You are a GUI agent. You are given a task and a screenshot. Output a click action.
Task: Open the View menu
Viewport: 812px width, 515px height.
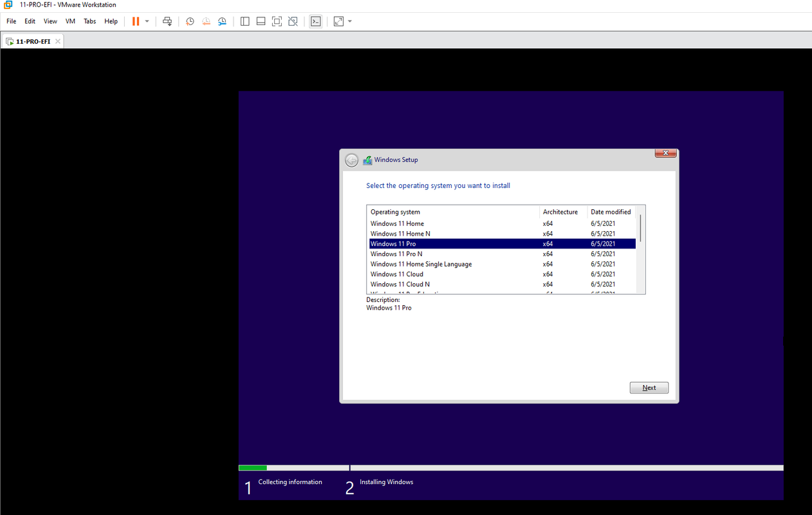(50, 21)
